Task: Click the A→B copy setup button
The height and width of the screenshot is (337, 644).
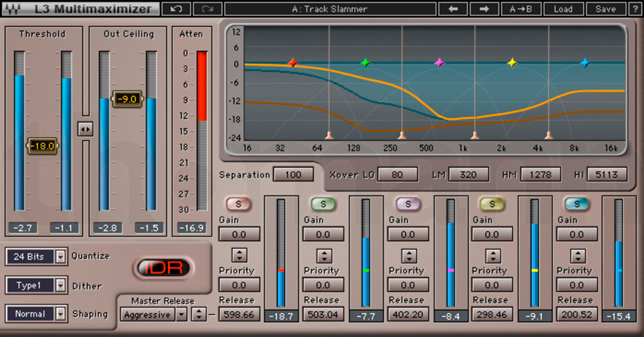Action: pos(521,9)
